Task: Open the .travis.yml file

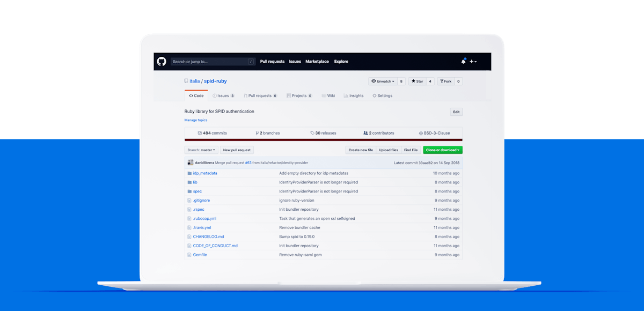Action: 202,227
